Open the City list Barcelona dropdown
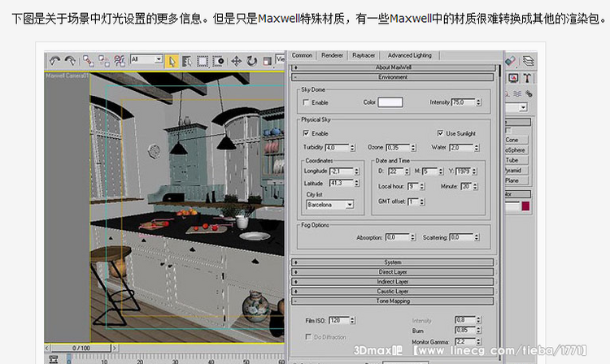Image resolution: width=610 pixels, height=364 pixels. (x=350, y=205)
